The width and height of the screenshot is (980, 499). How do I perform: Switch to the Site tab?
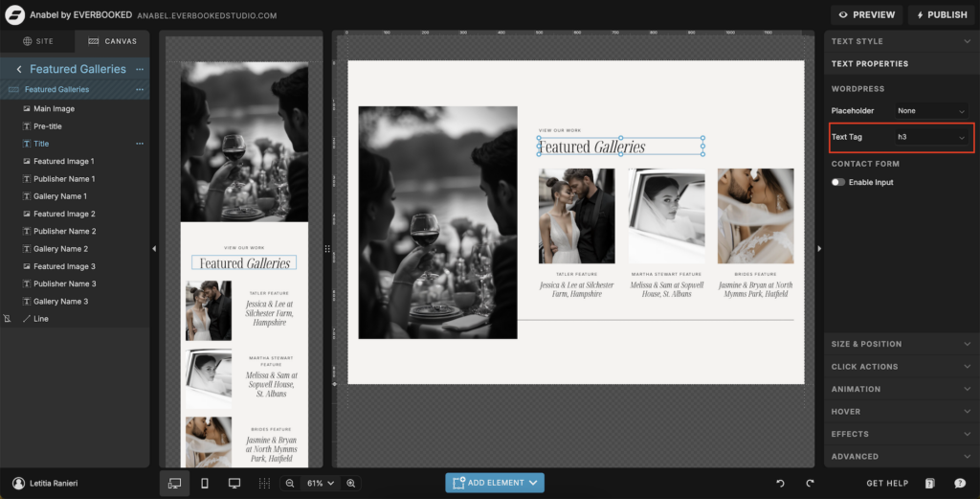37,41
